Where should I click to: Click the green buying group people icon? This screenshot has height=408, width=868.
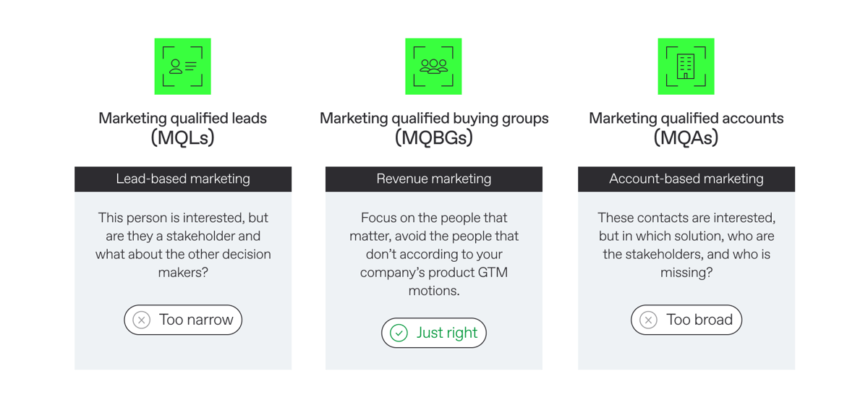(x=433, y=67)
